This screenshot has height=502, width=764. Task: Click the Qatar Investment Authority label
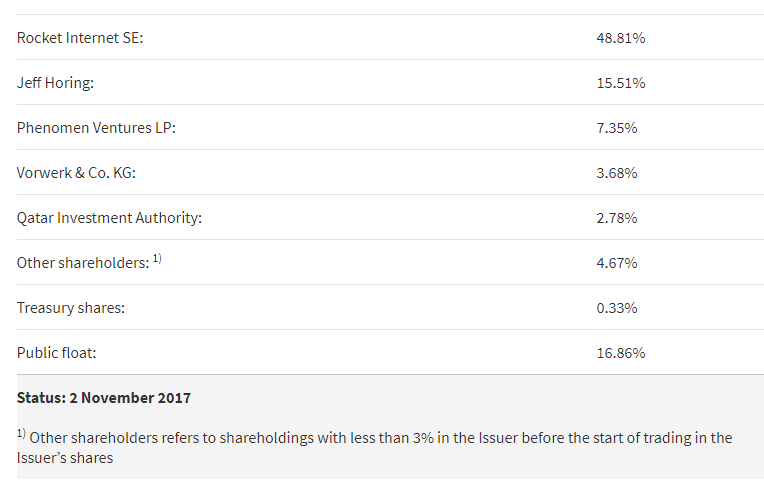pyautogui.click(x=109, y=218)
